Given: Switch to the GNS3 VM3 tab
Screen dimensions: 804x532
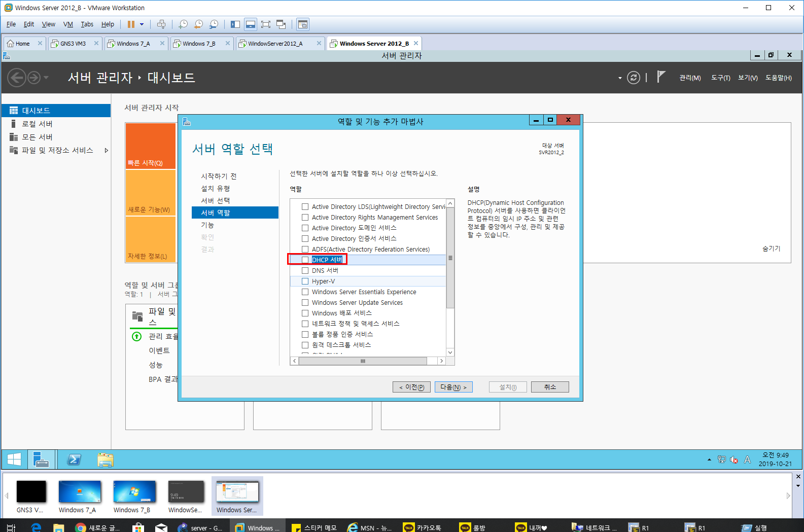Looking at the screenshot, I should tap(73, 44).
